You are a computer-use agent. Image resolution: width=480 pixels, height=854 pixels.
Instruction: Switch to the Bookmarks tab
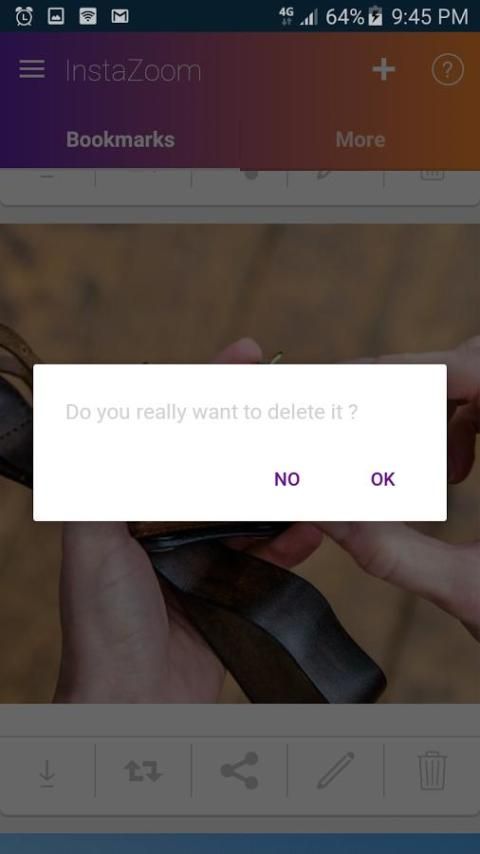pos(120,140)
